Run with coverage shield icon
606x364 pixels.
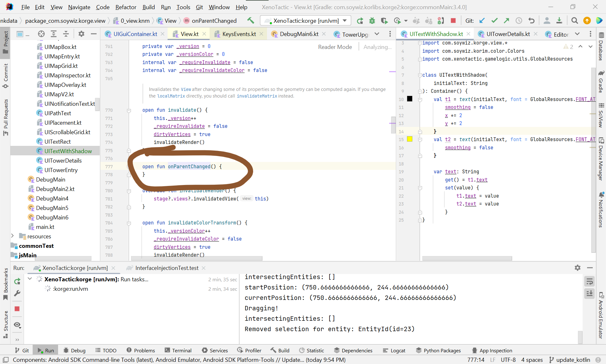384,21
